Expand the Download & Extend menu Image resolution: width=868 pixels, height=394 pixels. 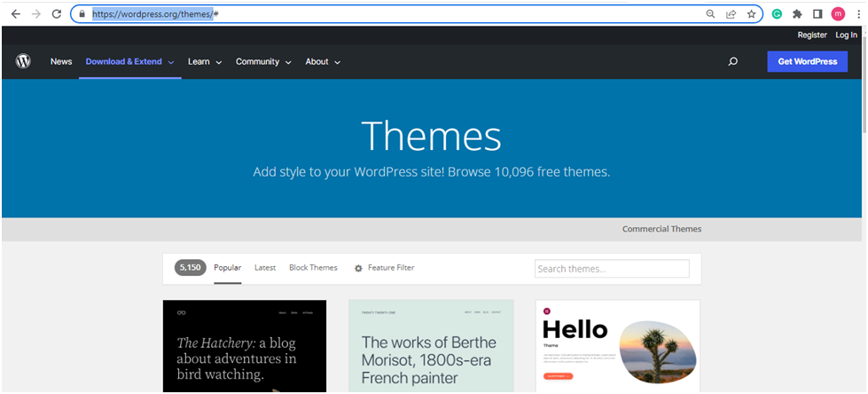click(x=130, y=61)
